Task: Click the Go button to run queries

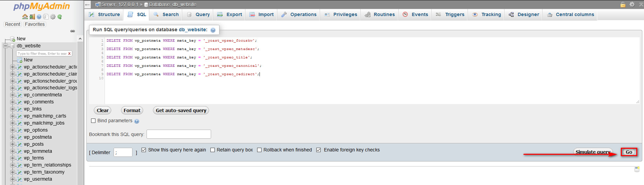Action: (x=629, y=152)
